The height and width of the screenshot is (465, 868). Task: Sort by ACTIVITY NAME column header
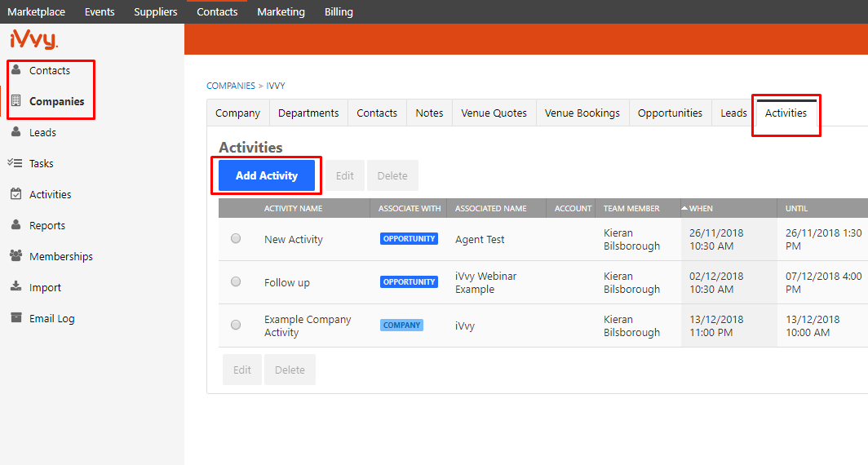(x=294, y=208)
